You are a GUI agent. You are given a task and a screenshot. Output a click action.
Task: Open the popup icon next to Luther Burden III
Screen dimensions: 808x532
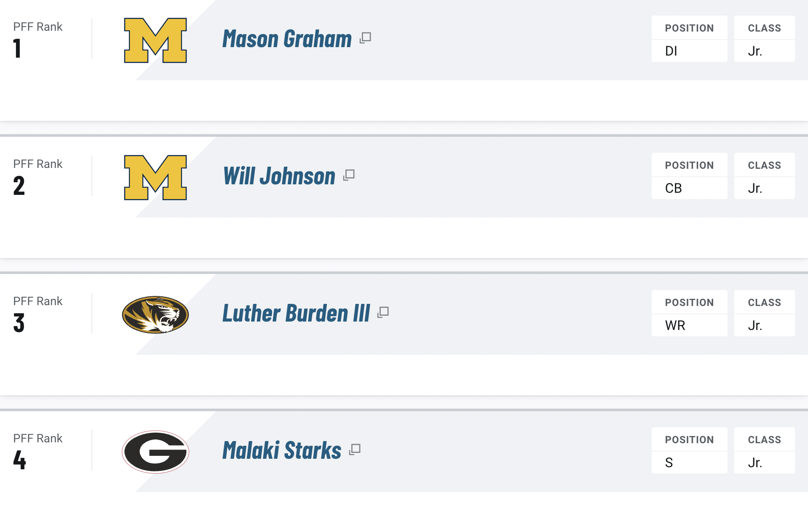383,312
